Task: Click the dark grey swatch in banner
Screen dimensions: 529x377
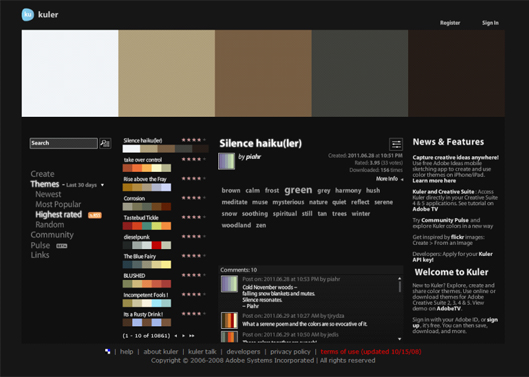Action: (x=360, y=73)
